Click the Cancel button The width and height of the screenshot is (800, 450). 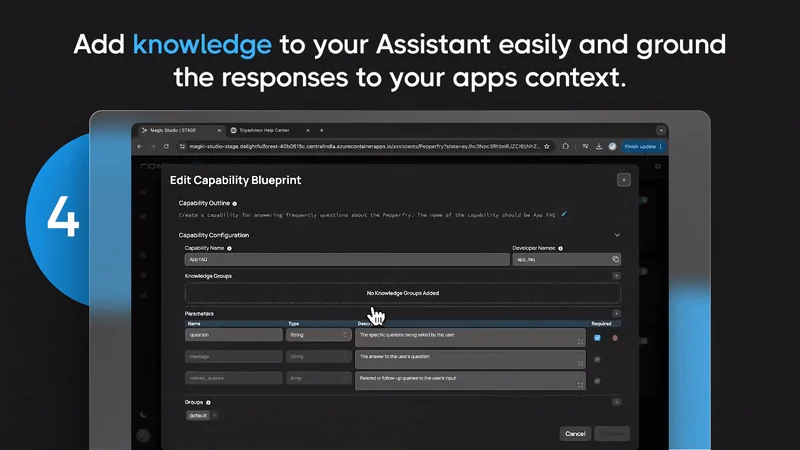click(x=575, y=434)
